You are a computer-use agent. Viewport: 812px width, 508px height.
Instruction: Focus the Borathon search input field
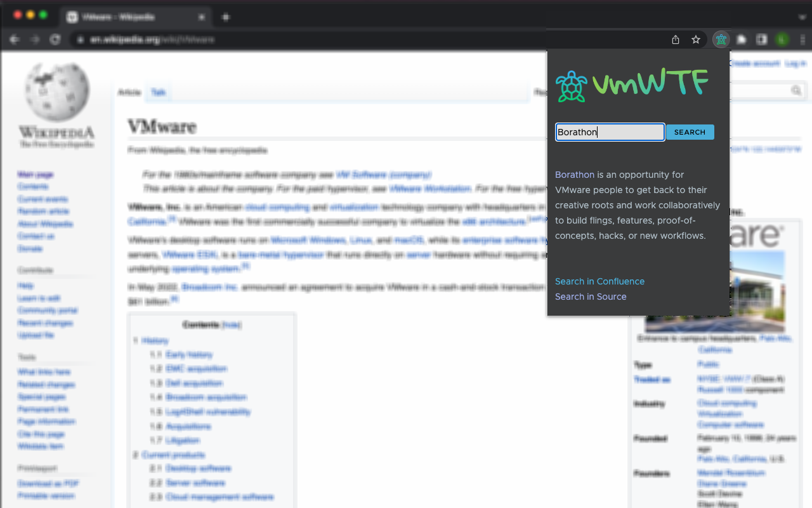[610, 132]
